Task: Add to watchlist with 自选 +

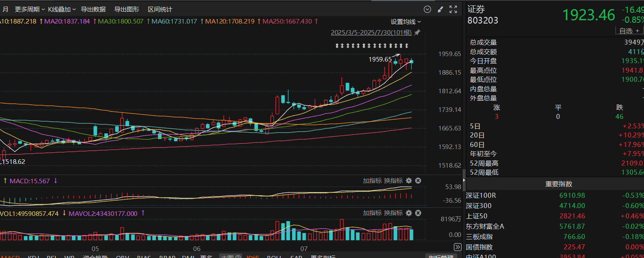Action: (630, 31)
